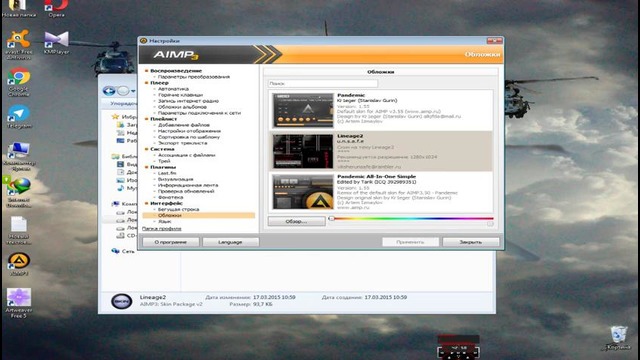Open the Фонотека settings page
The height and width of the screenshot is (360, 640).
point(170,197)
